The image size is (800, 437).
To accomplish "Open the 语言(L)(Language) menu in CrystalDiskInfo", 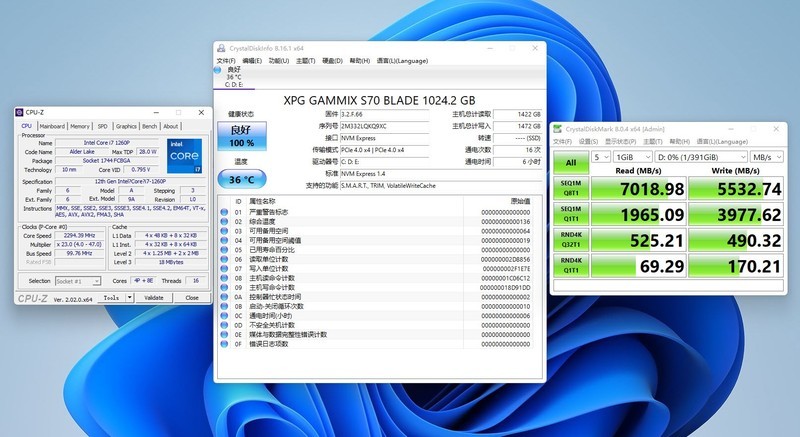I will (x=403, y=61).
